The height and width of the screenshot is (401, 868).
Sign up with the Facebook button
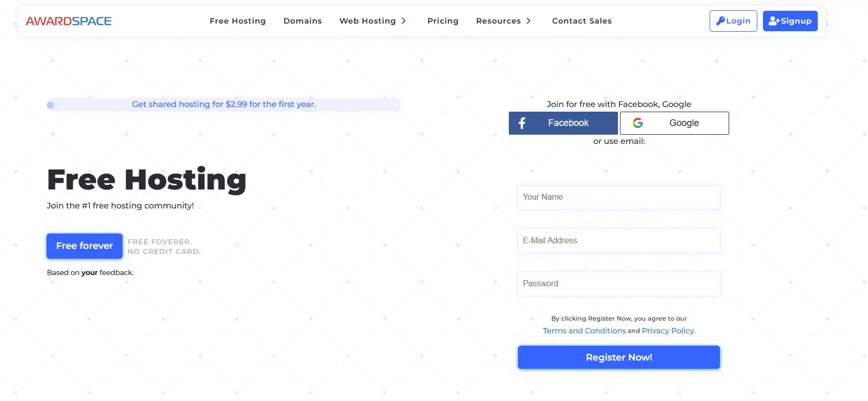click(563, 123)
